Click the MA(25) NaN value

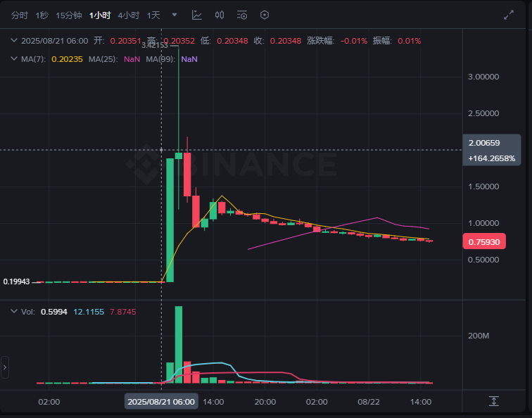point(132,59)
